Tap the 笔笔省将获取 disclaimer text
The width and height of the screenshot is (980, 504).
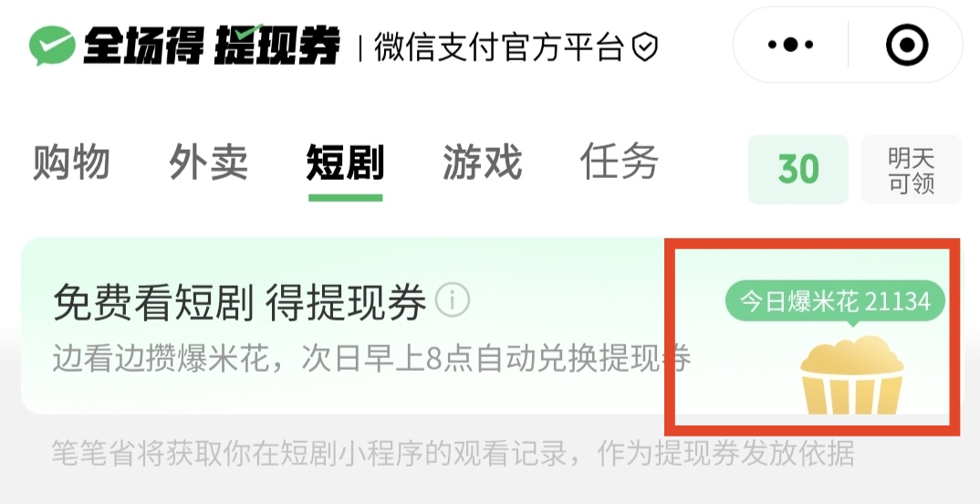click(453, 453)
